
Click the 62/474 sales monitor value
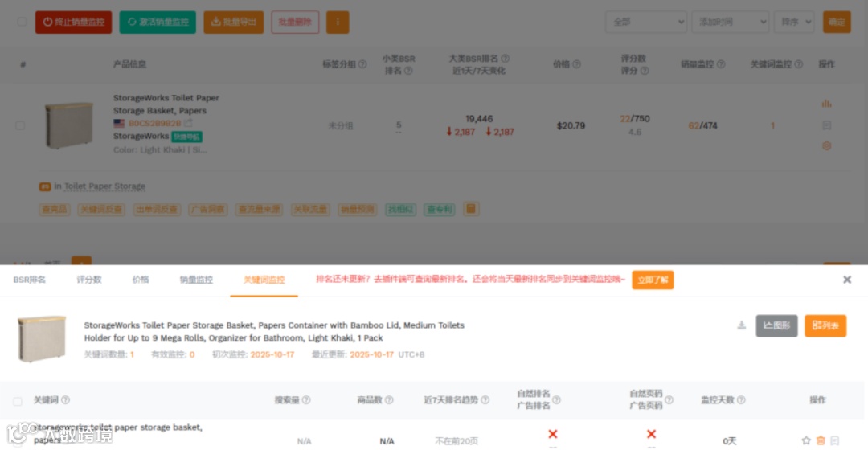pos(702,125)
